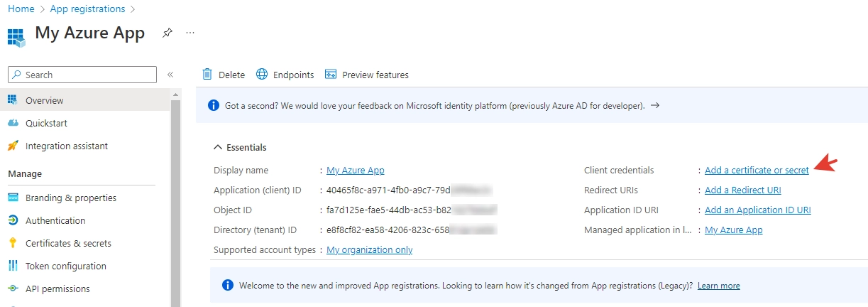Click the API permissions icon
Screen dimensions: 868x307
tap(12, 289)
